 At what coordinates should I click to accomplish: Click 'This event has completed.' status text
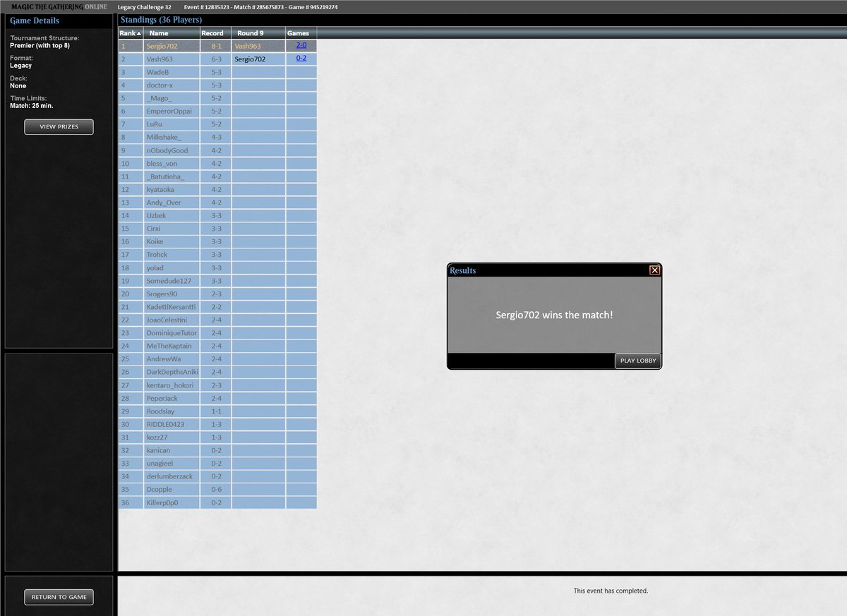611,591
